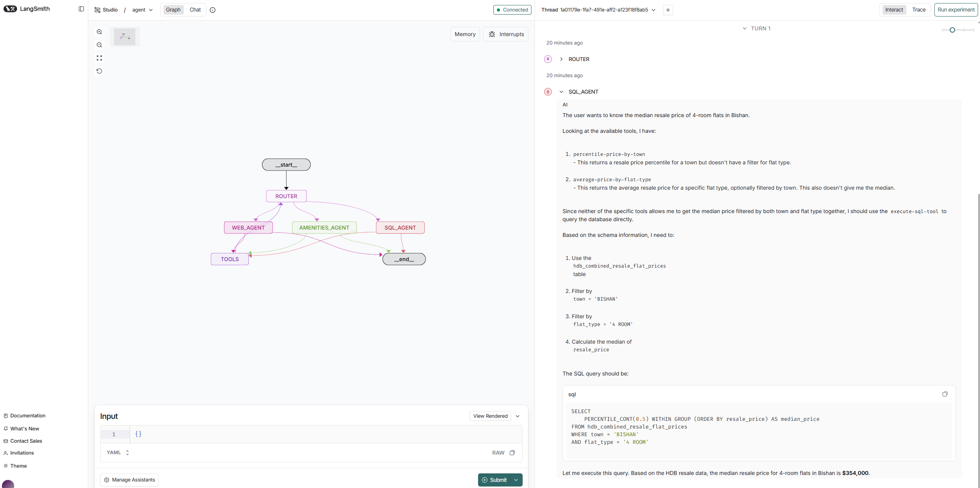Viewport: 980px width, 488px height.
Task: Click the fit view graph icon
Action: pyautogui.click(x=99, y=58)
